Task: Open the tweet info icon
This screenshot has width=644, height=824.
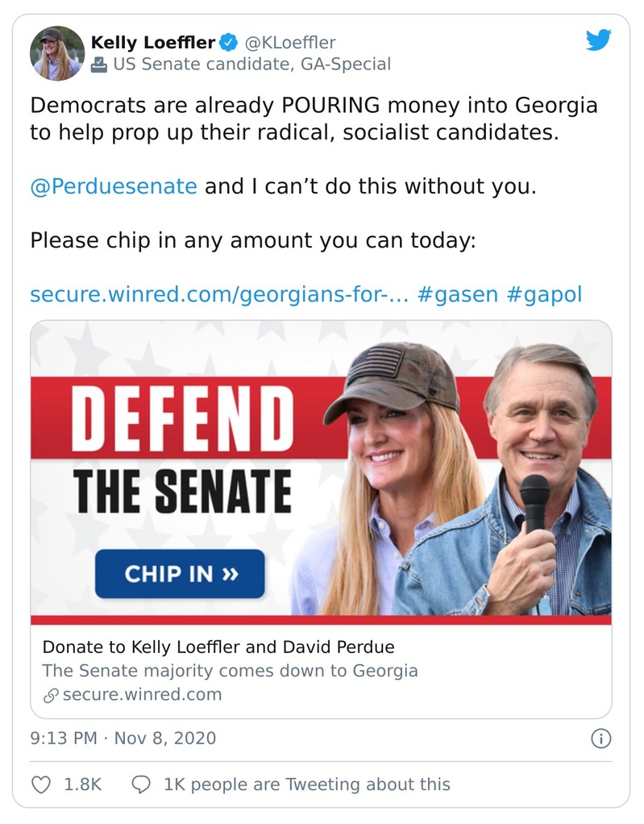Action: click(x=600, y=738)
